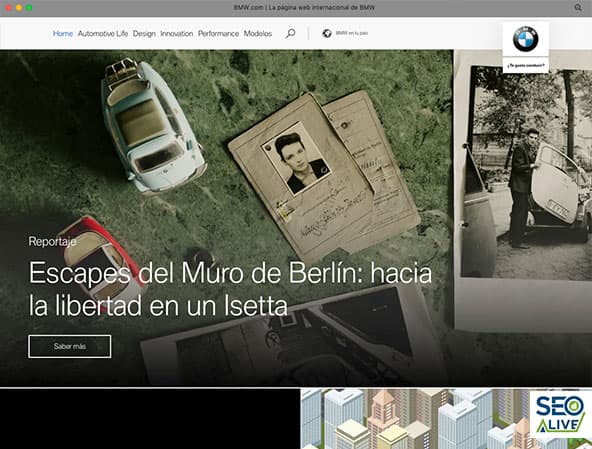Click the Saber más button
The image size is (592, 449).
point(70,346)
